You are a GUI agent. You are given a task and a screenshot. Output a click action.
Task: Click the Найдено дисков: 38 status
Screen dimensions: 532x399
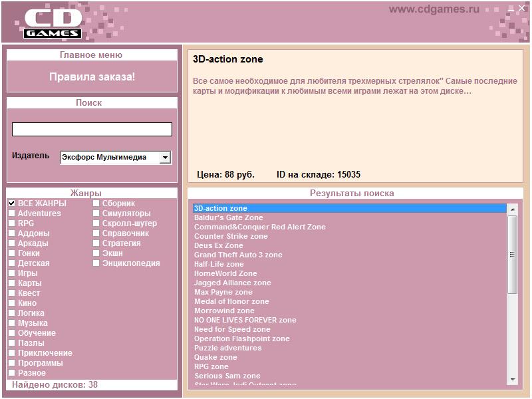[x=55, y=385]
